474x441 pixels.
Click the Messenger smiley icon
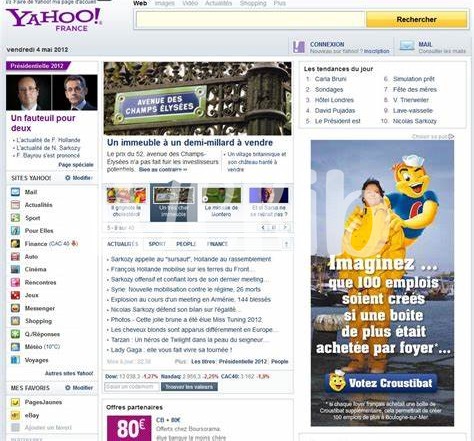tap(15, 308)
